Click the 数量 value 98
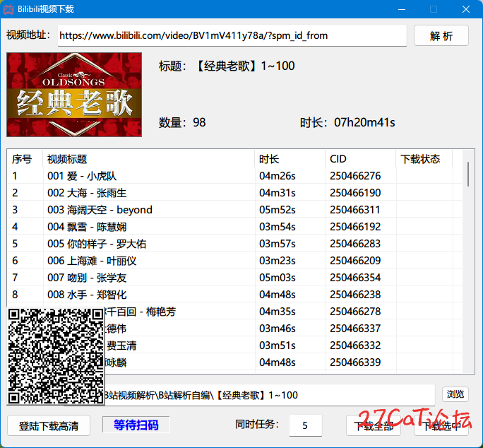483x448 pixels. 199,123
